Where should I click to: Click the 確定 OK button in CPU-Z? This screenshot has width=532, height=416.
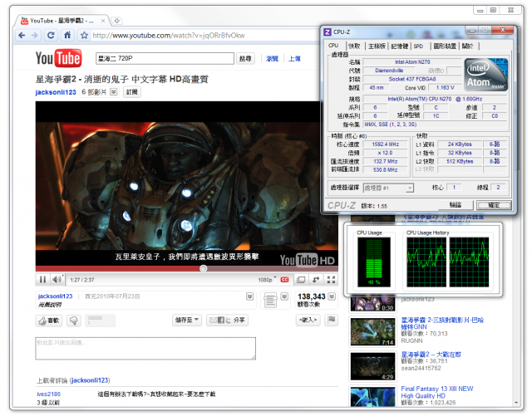[494, 205]
